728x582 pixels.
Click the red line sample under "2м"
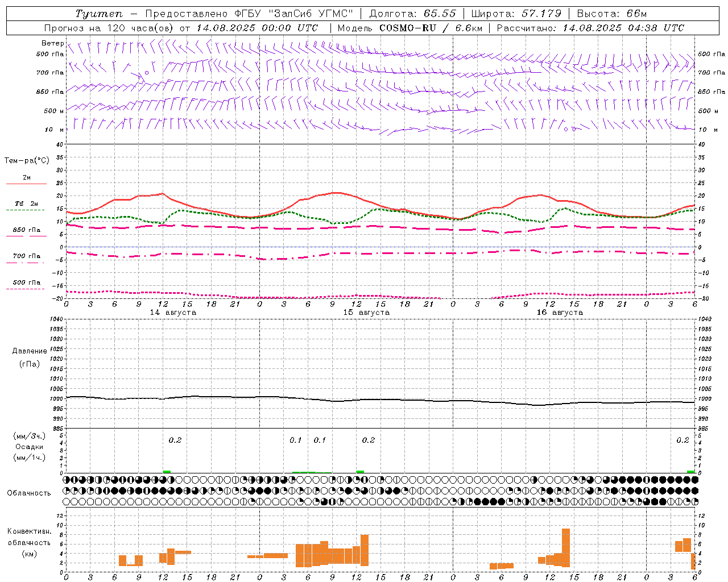point(26,184)
